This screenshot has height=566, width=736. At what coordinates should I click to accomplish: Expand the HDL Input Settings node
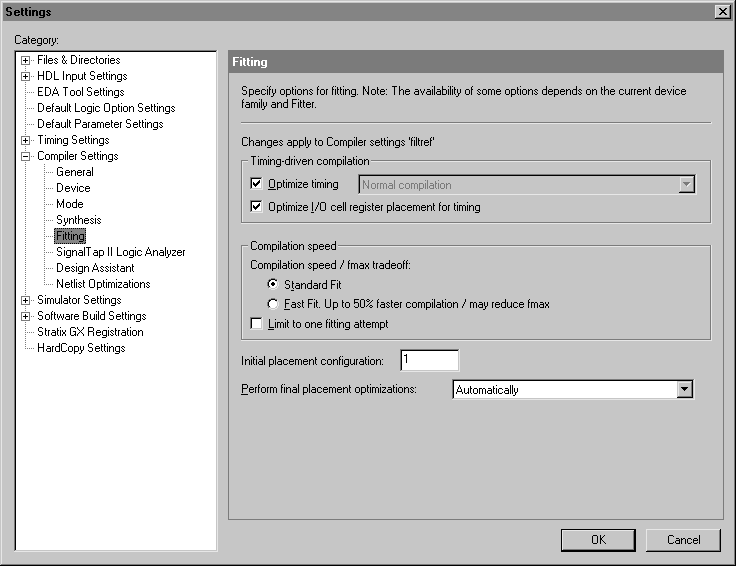click(25, 76)
